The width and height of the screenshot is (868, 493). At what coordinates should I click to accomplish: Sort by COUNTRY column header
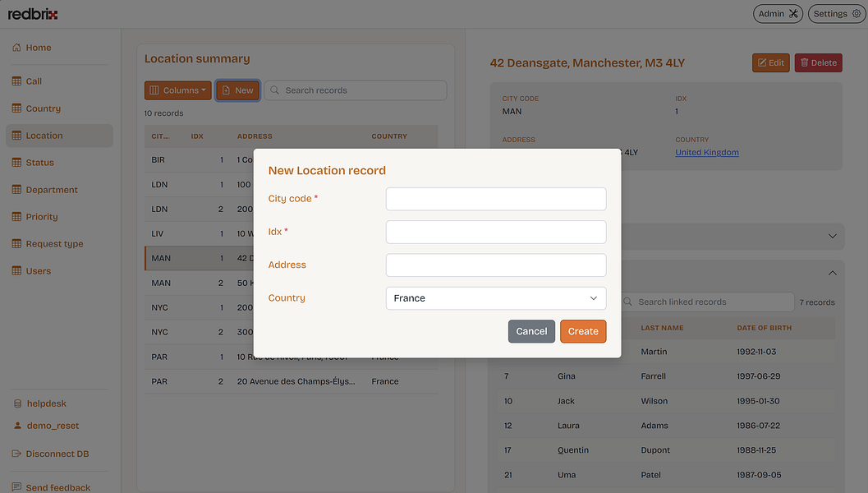point(389,136)
